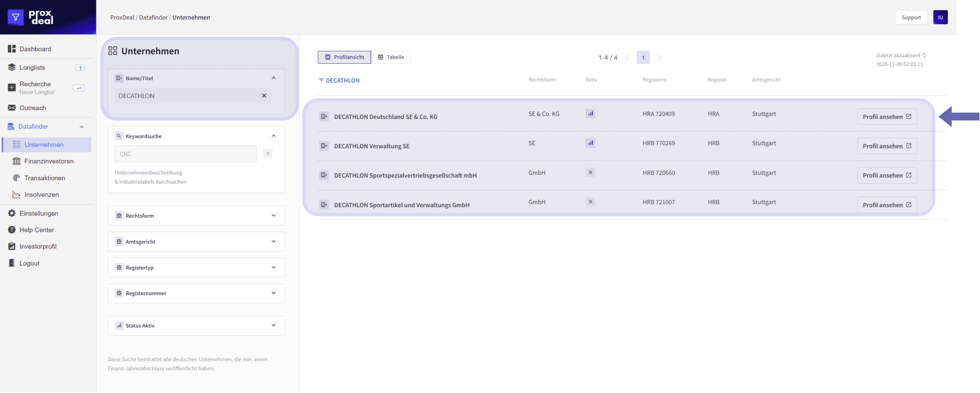Switch to Profilansicht view

click(344, 57)
